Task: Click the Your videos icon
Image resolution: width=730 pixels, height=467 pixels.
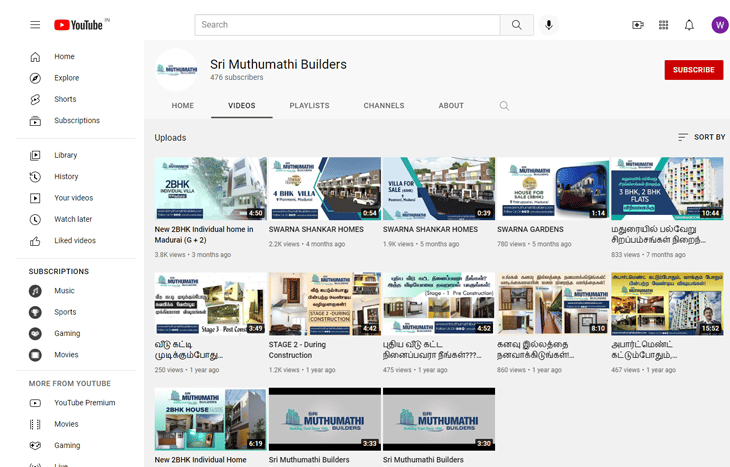Action: tap(35, 198)
